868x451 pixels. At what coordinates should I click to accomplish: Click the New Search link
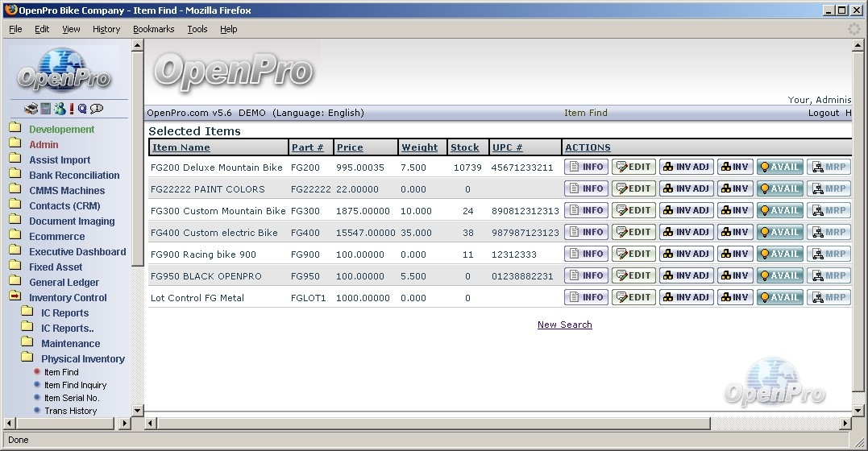click(x=564, y=325)
